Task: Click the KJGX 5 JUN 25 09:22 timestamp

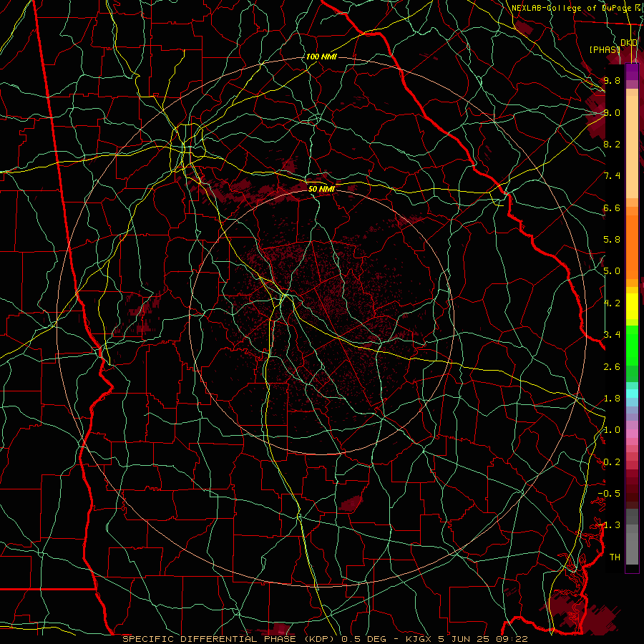Action: click(x=467, y=639)
